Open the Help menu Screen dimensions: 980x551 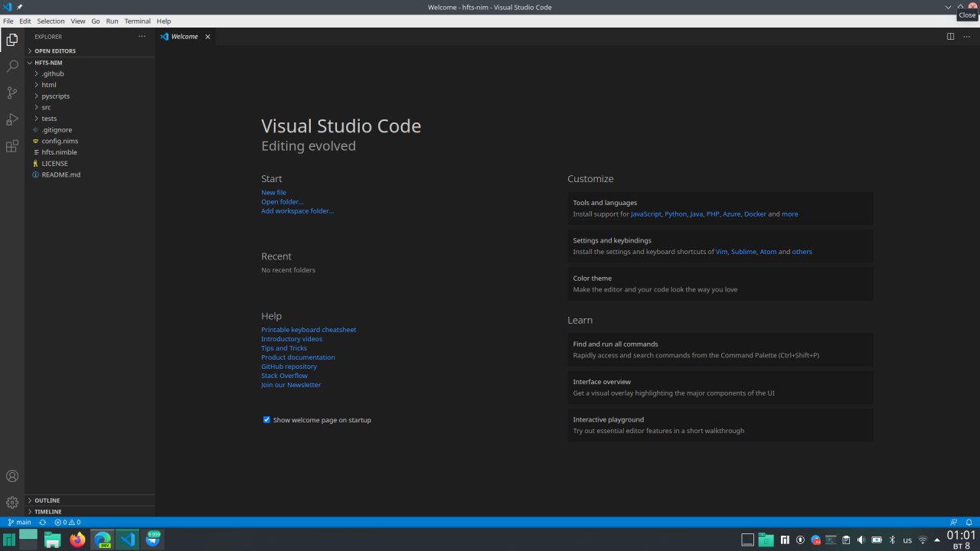coord(164,21)
